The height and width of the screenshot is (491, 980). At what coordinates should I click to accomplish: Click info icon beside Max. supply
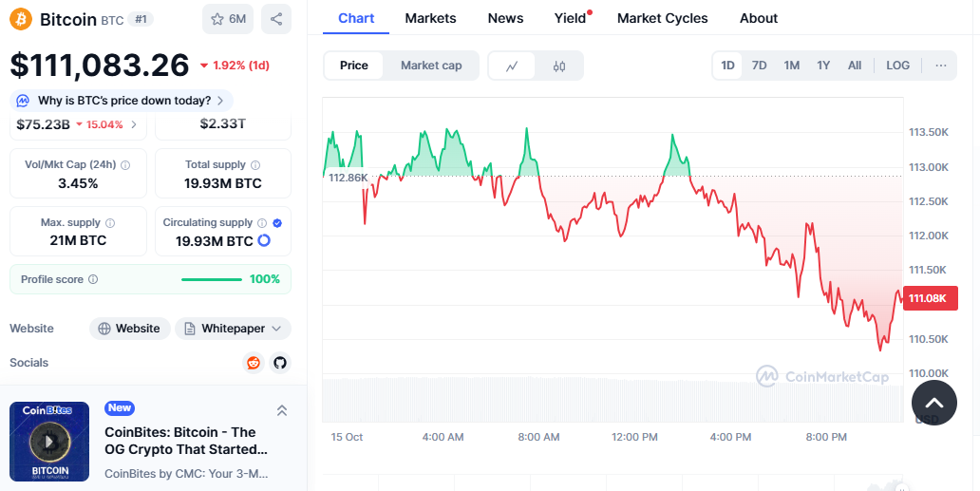click(x=110, y=223)
